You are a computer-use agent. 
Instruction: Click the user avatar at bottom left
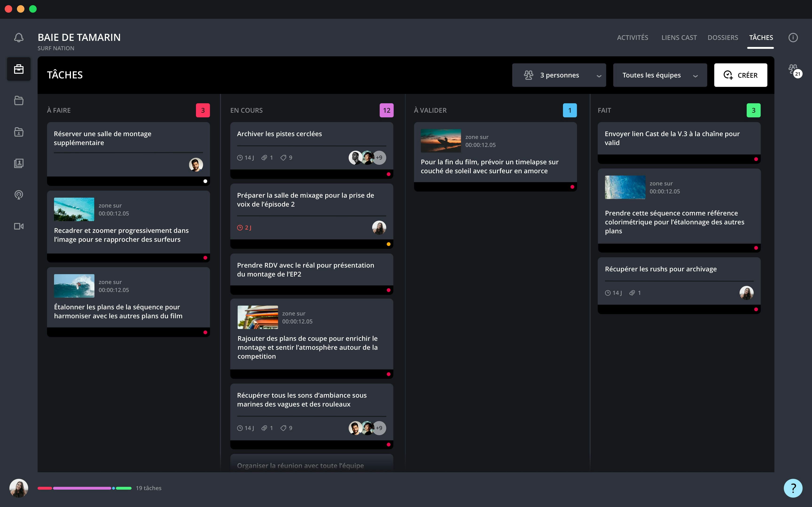coord(19,488)
